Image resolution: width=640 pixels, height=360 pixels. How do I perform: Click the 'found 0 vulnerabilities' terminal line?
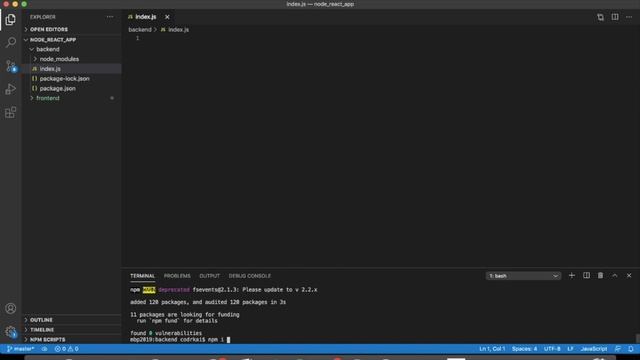click(166, 333)
